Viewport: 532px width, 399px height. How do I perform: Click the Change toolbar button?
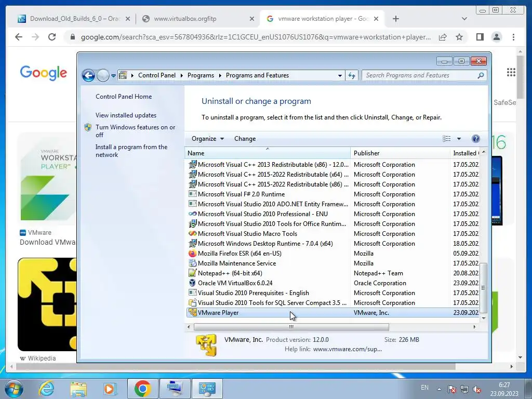(x=245, y=138)
